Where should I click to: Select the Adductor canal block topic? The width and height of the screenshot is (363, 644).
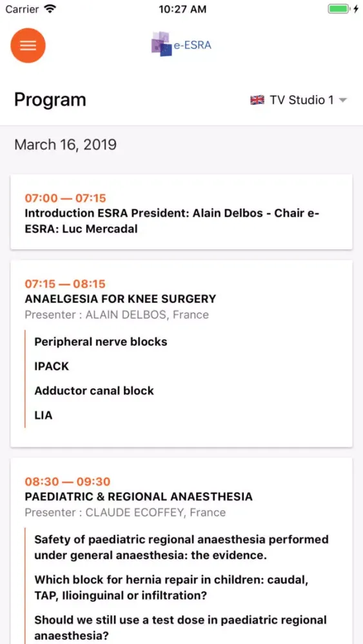94,390
